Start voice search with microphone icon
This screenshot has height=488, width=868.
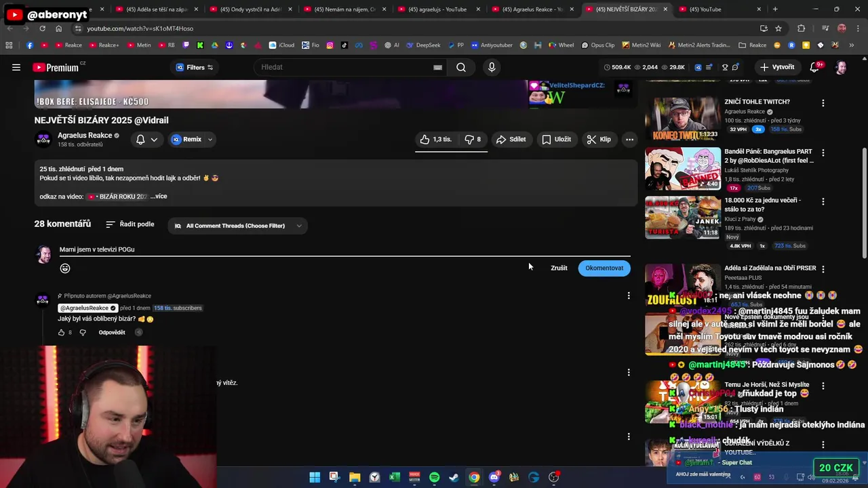pos(492,67)
